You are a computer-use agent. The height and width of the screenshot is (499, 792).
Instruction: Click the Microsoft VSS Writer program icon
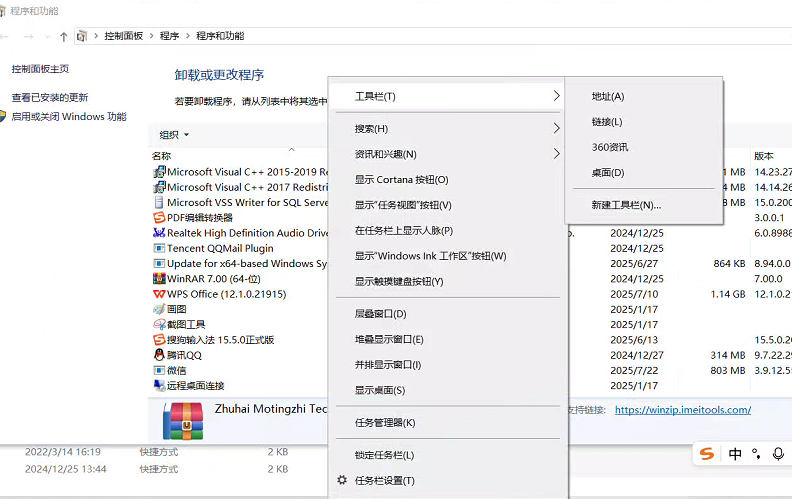pos(159,203)
